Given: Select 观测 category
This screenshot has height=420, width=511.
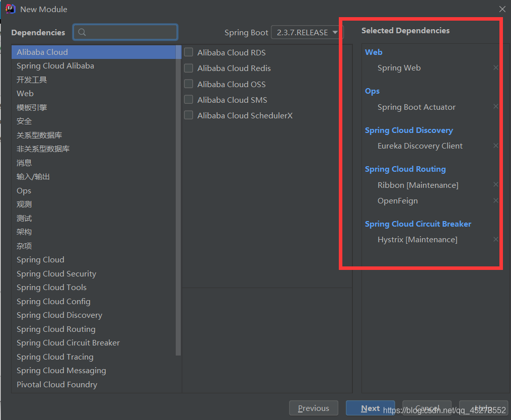Looking at the screenshot, I should [94, 204].
